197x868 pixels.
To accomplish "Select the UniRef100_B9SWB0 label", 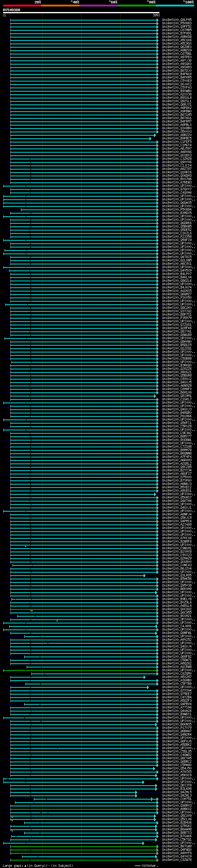I will click(x=177, y=91).
